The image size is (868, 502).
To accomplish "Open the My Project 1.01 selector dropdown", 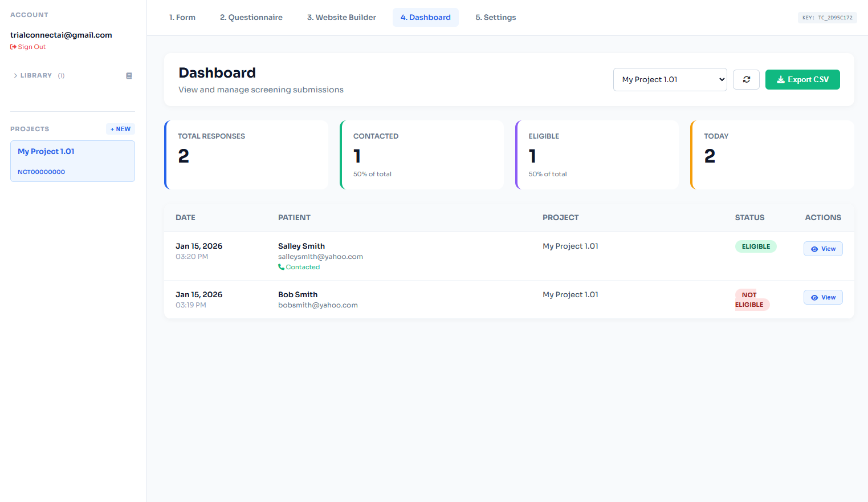I will point(670,79).
